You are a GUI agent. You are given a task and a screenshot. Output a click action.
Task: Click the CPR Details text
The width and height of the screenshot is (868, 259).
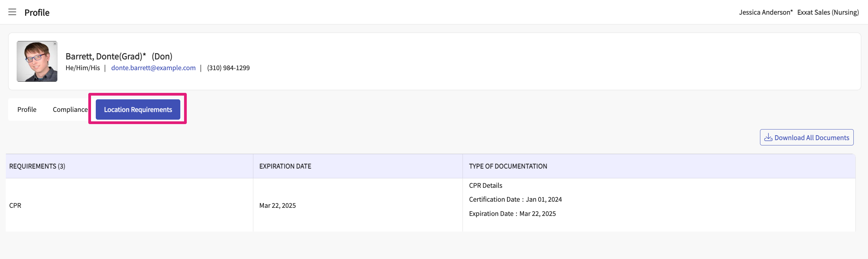[x=485, y=185]
